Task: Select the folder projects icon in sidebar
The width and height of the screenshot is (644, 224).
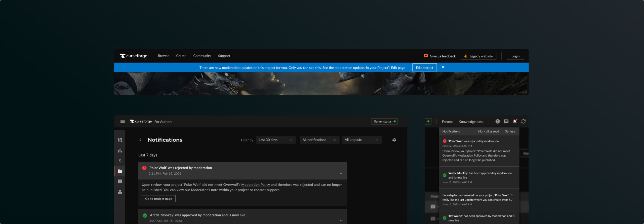Action: (x=120, y=171)
